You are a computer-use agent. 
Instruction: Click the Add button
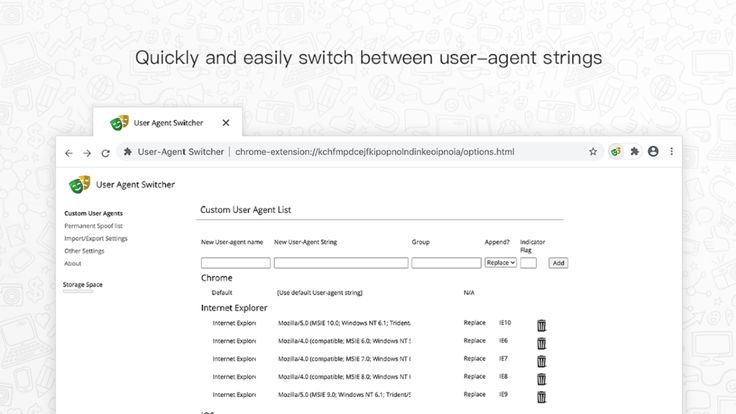(x=558, y=263)
